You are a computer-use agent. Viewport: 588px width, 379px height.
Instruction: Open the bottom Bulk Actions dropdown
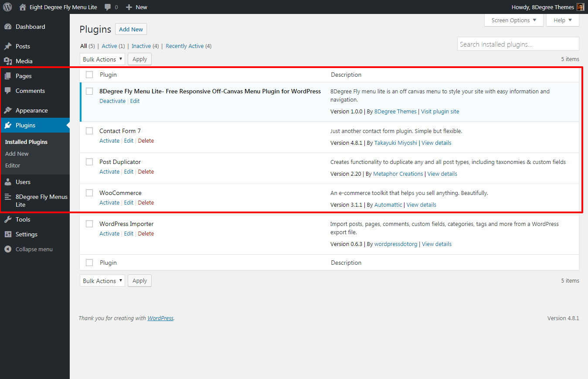tap(102, 281)
